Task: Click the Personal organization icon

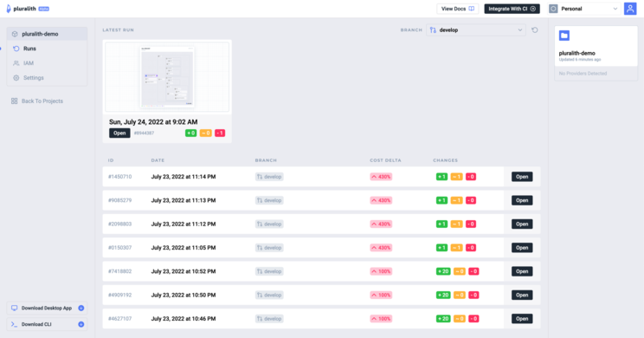Action: click(x=553, y=9)
